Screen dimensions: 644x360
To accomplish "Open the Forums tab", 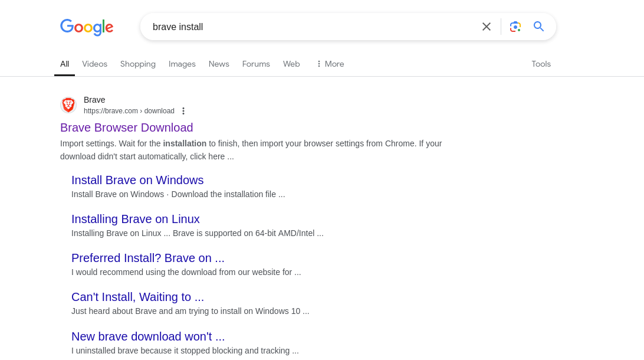I will click(256, 64).
